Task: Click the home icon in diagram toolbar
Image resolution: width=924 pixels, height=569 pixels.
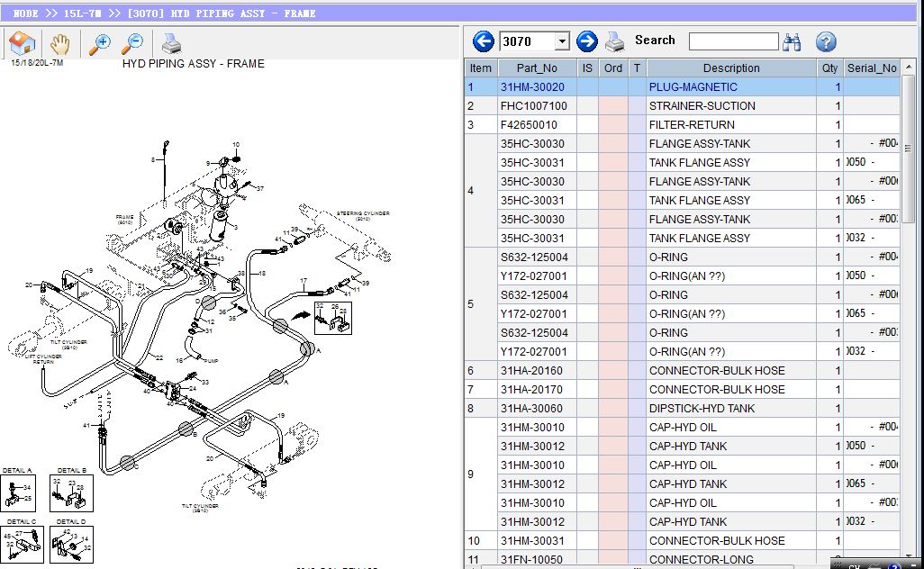Action: pos(22,42)
